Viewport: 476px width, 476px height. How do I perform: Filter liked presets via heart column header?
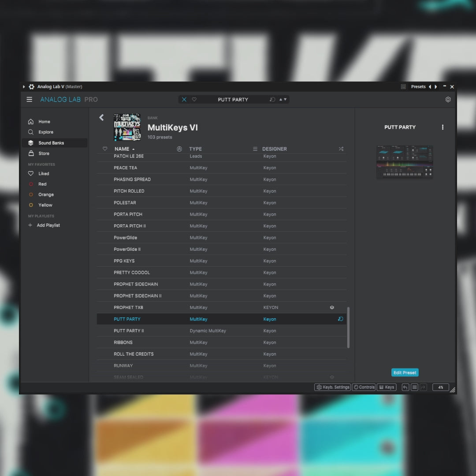coord(105,149)
